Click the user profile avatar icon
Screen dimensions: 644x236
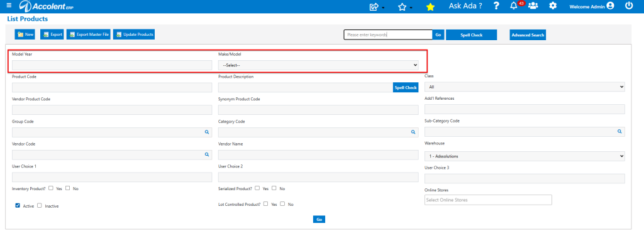[x=610, y=6]
